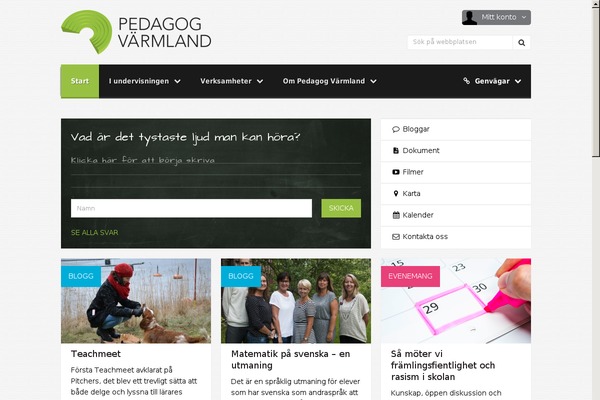This screenshot has width=600, height=400.
Task: Click the green SKICKA button
Action: pos(341,208)
